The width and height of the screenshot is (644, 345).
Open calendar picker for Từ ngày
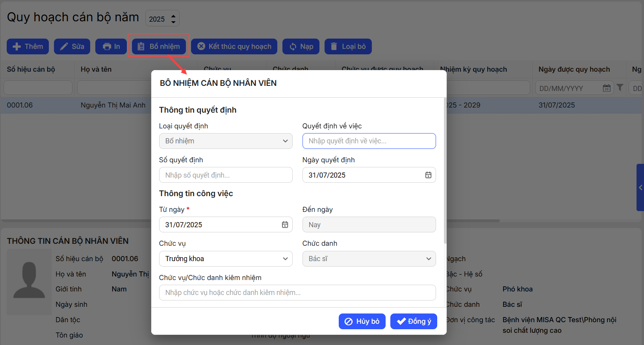(x=285, y=225)
